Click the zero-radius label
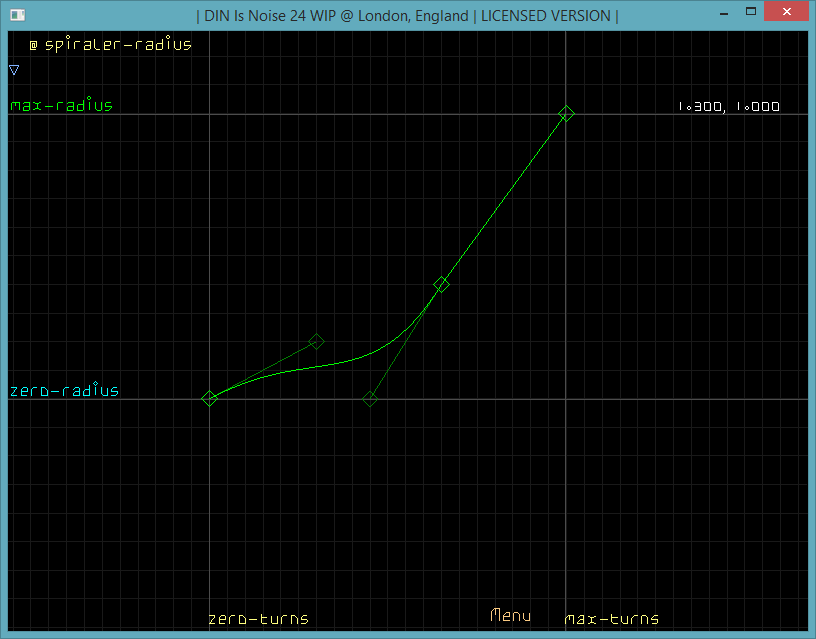 [63, 391]
